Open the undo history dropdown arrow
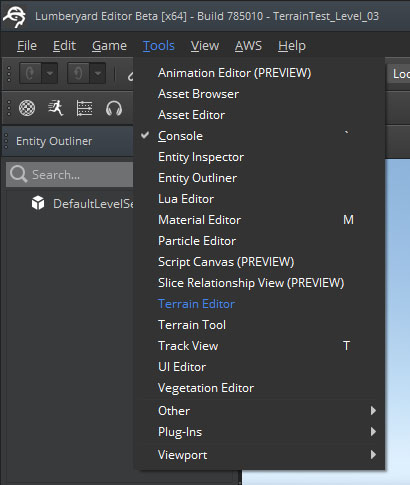This screenshot has height=485, width=410. (50, 73)
